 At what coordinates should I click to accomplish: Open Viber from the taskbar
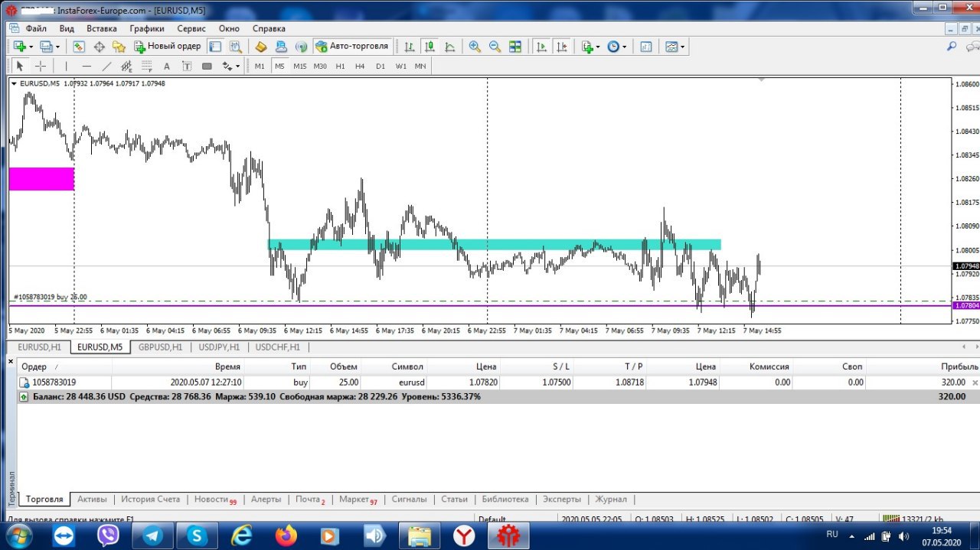[x=108, y=536]
